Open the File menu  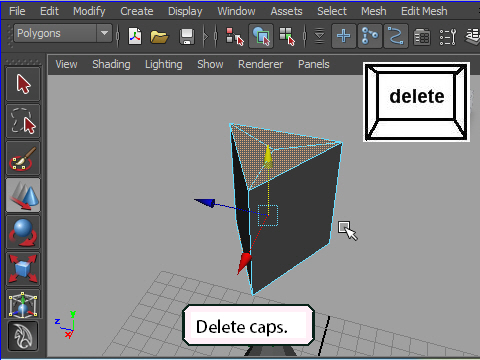click(17, 11)
